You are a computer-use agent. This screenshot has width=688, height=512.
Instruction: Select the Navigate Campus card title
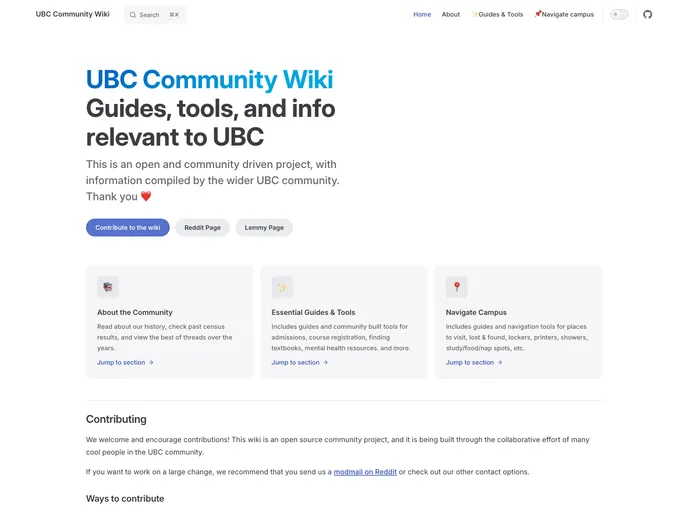coord(476,312)
